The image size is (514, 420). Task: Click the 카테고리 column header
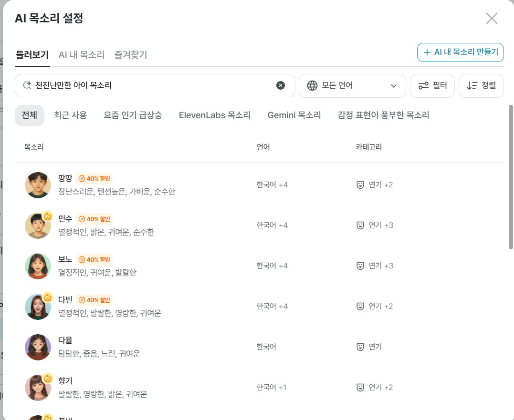[x=369, y=147]
